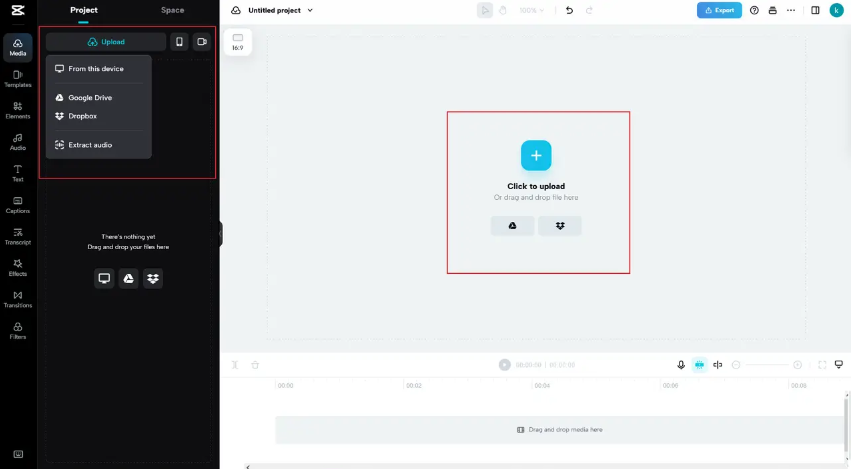Choose From this device menu item
This screenshot has height=469, width=851.
pyautogui.click(x=98, y=69)
